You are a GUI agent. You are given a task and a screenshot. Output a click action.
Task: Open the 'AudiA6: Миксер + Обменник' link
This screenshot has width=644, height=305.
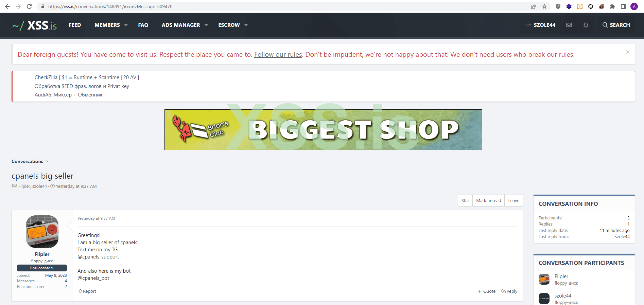[69, 95]
